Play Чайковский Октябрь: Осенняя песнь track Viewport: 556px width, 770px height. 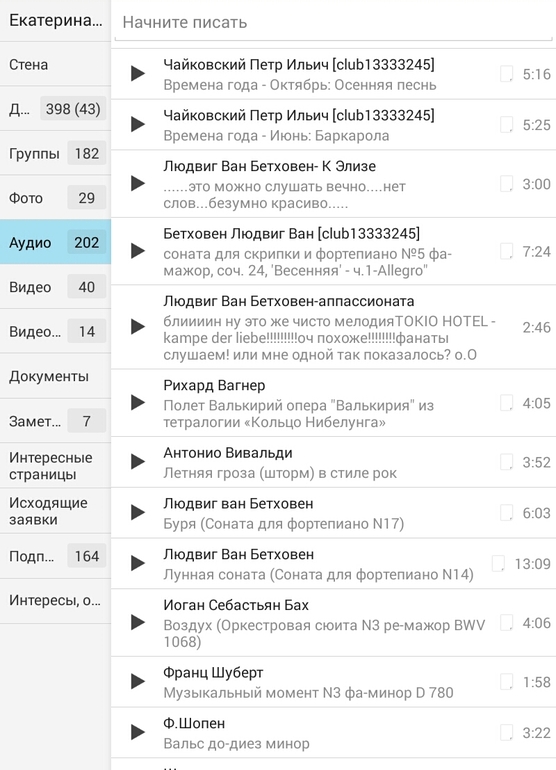click(138, 74)
